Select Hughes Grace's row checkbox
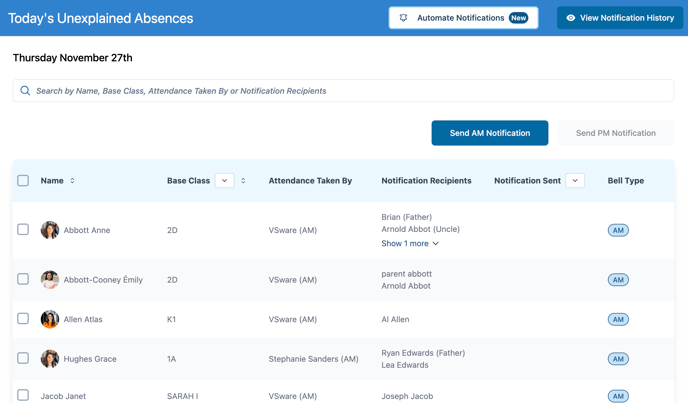Screen dimensions: 688x403 click(23, 358)
